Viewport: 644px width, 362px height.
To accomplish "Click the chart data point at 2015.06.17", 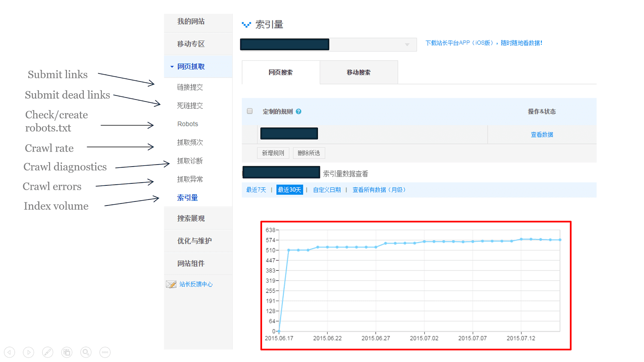I will tap(279, 331).
